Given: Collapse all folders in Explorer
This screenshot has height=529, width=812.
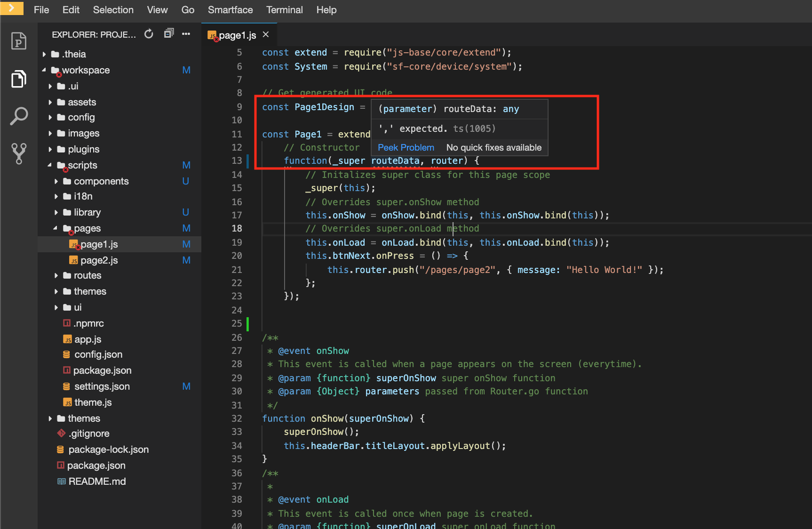Looking at the screenshot, I should [168, 34].
